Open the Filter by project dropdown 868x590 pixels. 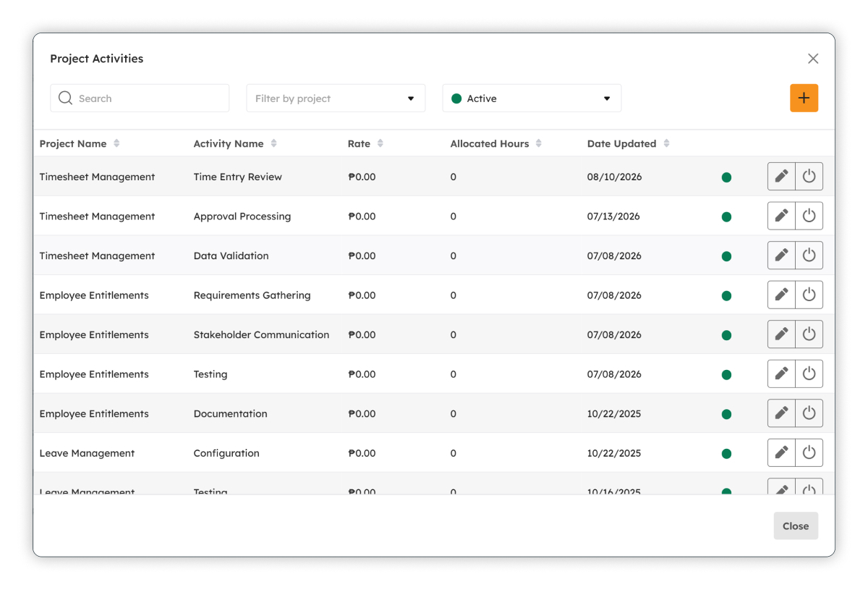click(x=336, y=98)
